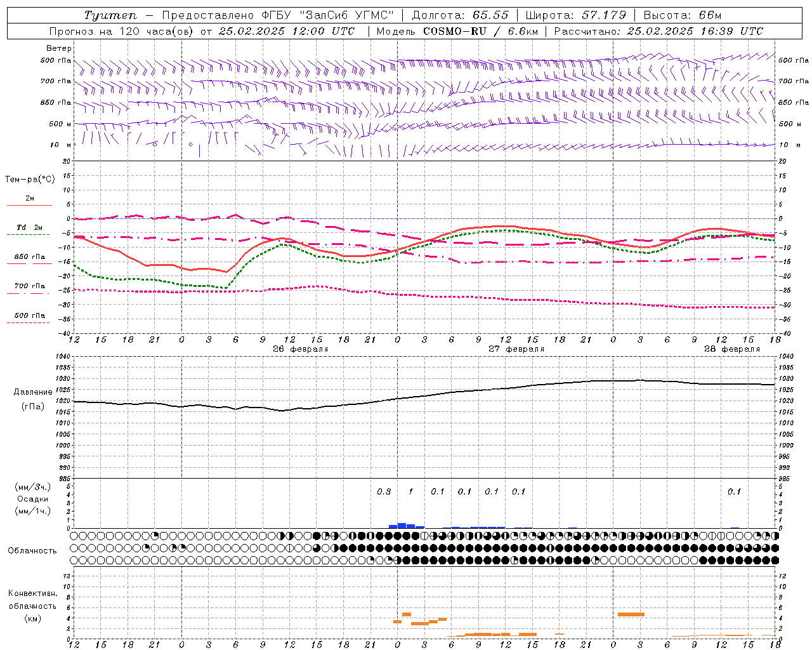Click the "Облачность" cloud cover label
The width and height of the screenshot is (812, 650).
[x=32, y=550]
